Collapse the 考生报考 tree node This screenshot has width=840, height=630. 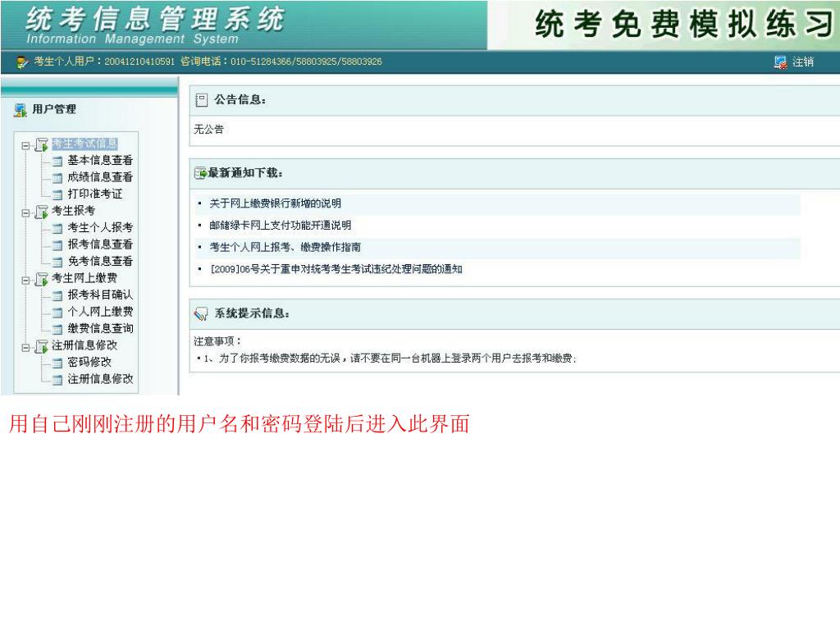pyautogui.click(x=25, y=212)
